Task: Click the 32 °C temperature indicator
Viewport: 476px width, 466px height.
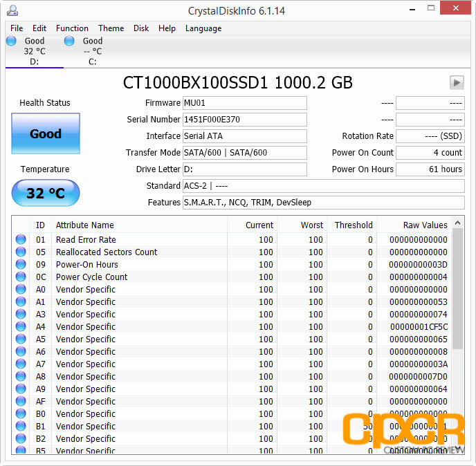Action: (x=46, y=193)
